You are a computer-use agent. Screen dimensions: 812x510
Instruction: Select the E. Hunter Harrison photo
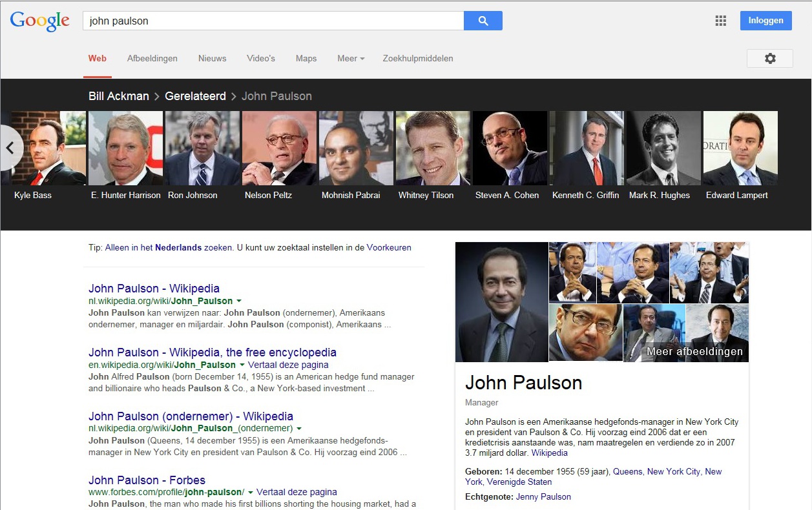click(x=125, y=148)
